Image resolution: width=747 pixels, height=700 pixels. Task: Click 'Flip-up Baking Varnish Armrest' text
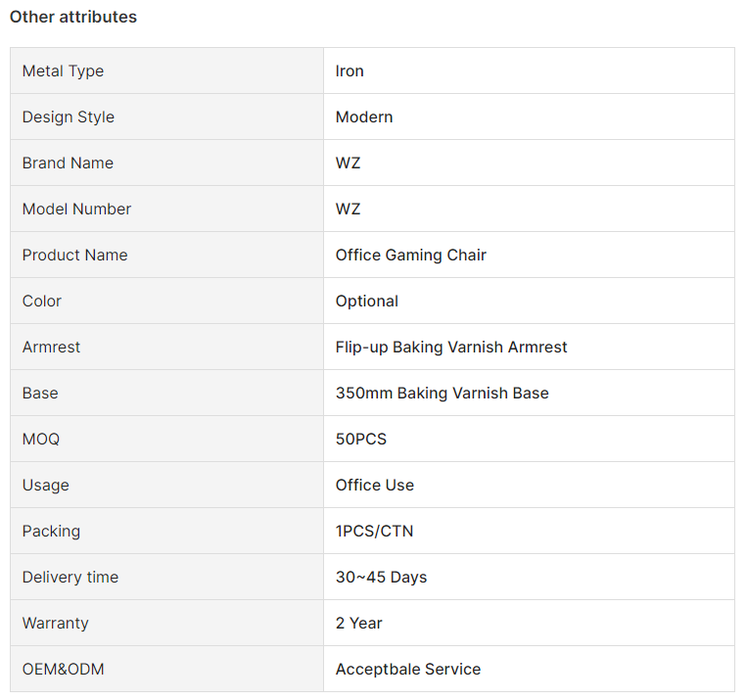(x=451, y=347)
